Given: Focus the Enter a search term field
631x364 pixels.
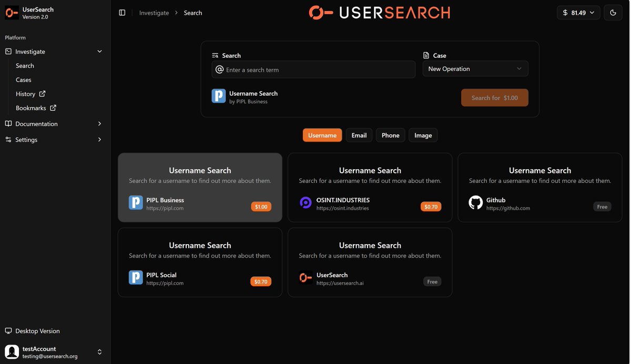Looking at the screenshot, I should tap(313, 70).
